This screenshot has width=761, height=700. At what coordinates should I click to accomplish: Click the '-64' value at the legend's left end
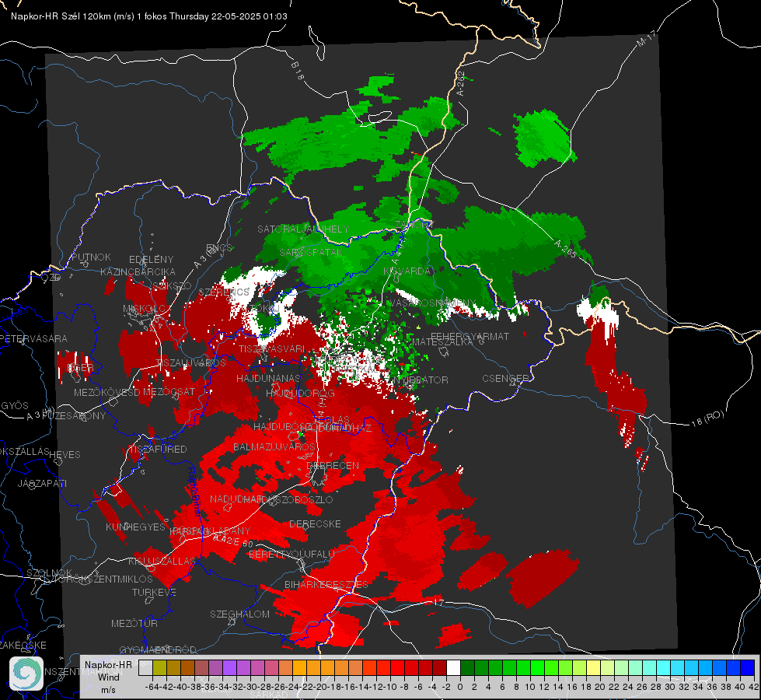152,687
